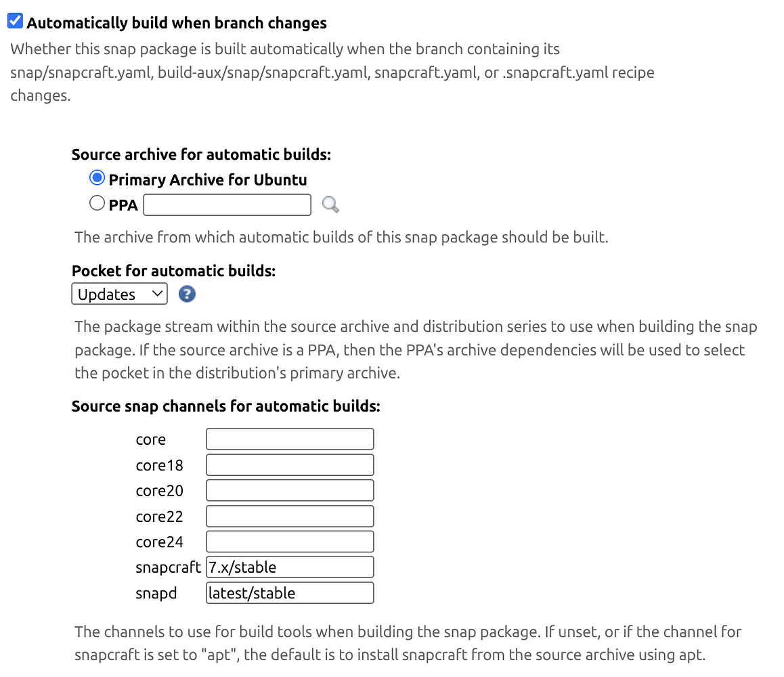This screenshot has width=784, height=677.
Task: Open the Pocket for automatic builds dropdown
Action: (119, 294)
